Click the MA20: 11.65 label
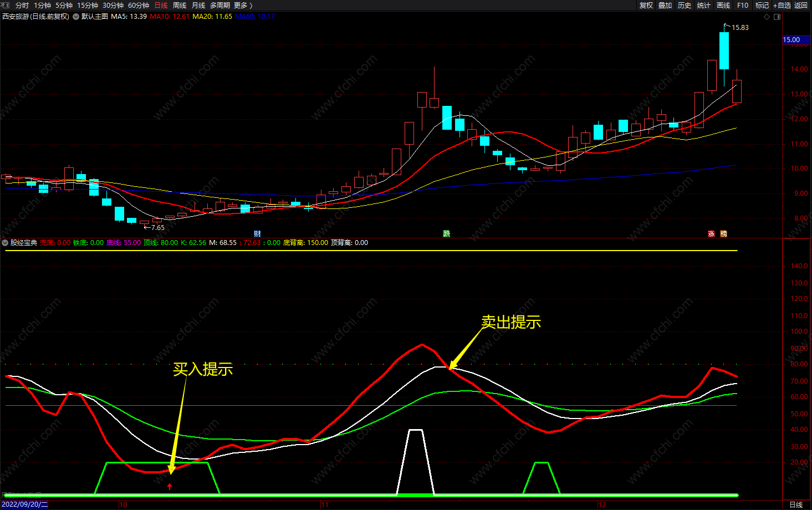This screenshot has width=812, height=510. point(212,17)
